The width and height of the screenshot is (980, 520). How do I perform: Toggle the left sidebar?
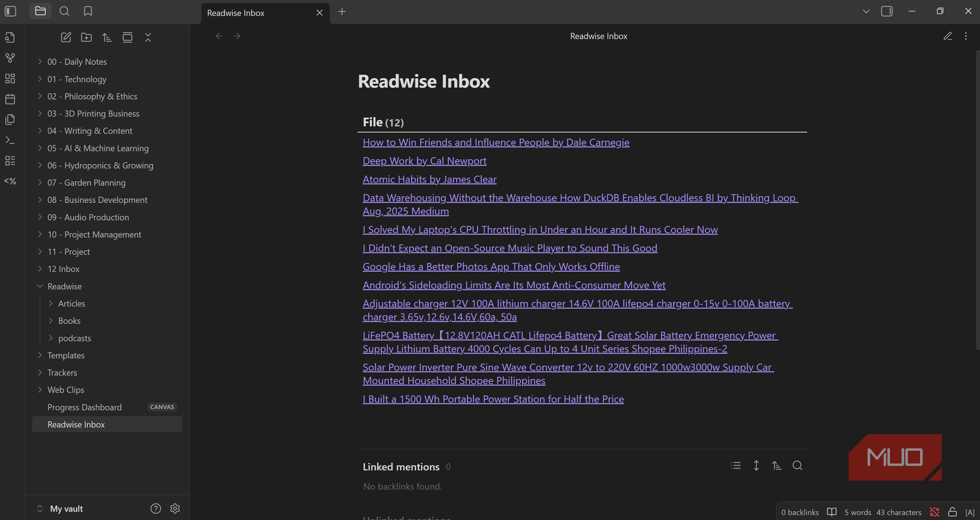pos(11,11)
